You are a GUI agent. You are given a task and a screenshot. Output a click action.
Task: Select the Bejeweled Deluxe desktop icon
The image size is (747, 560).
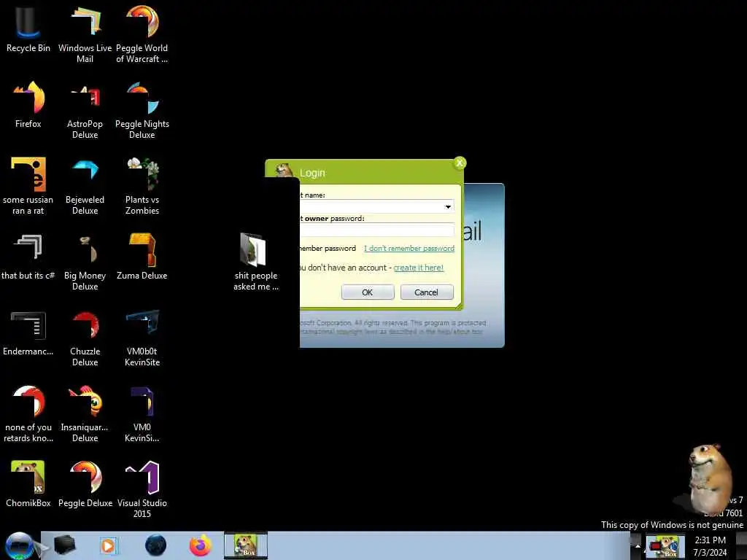click(85, 186)
